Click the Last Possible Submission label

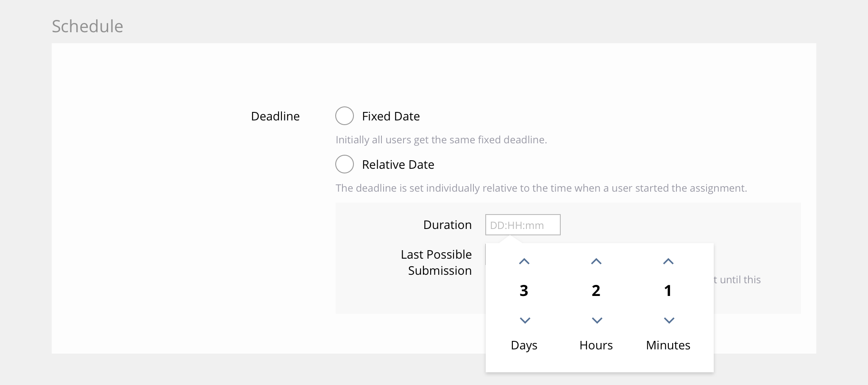point(437,262)
